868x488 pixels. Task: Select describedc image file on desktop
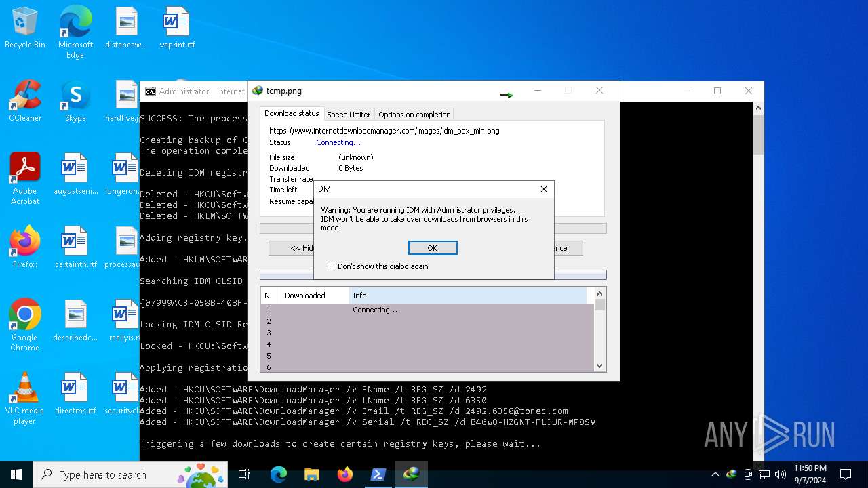pyautogui.click(x=75, y=321)
